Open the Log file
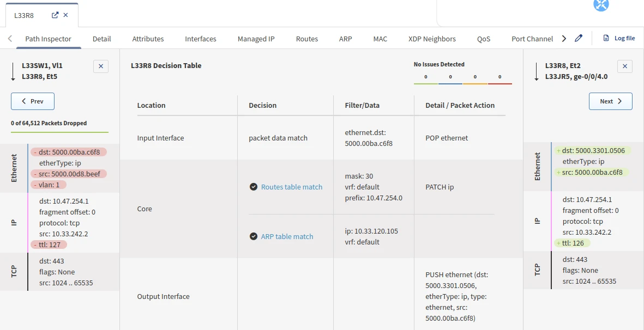 click(619, 39)
